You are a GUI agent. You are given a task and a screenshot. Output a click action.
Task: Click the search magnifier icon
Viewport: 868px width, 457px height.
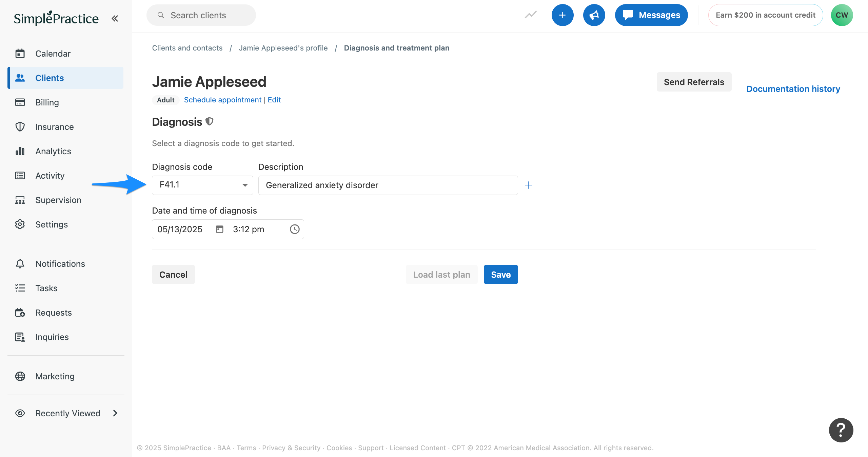click(x=161, y=15)
